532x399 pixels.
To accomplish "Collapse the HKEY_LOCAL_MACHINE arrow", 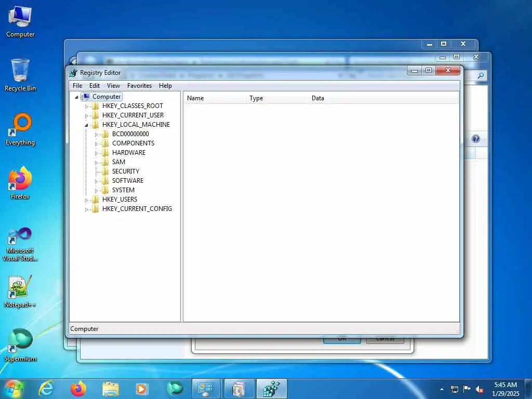I will coord(87,125).
